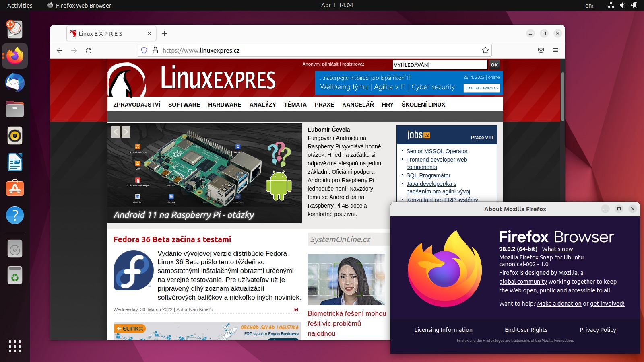
Task: Click REGISTRACE ZDARMA banner button
Action: point(482,88)
